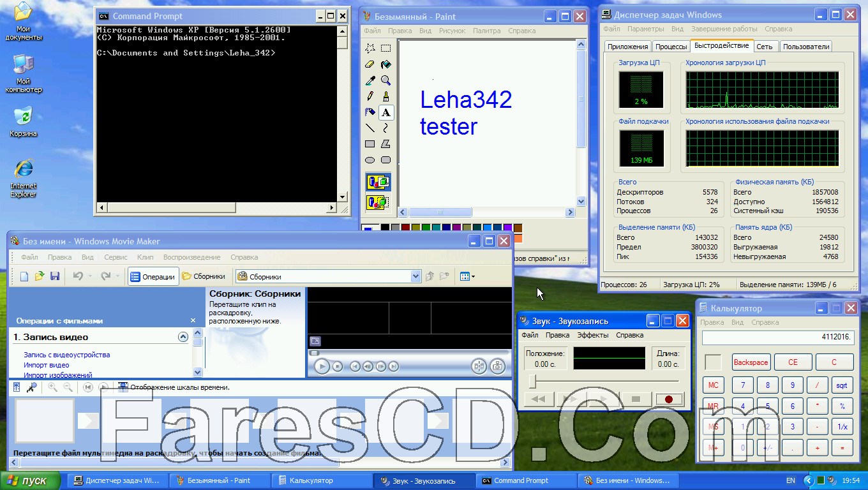Switch to Процессы tab in Task Manager
Screen dimensions: 868x490
[x=671, y=47]
